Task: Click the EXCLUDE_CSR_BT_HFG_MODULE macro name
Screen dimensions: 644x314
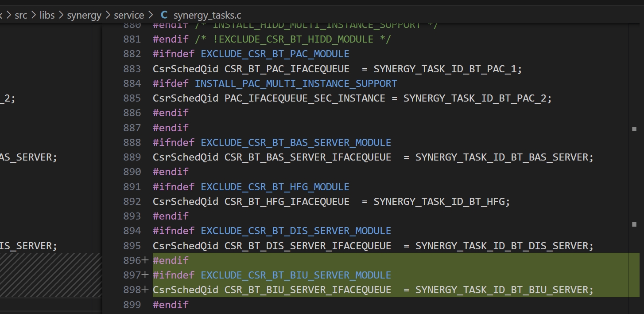Action: click(x=275, y=187)
